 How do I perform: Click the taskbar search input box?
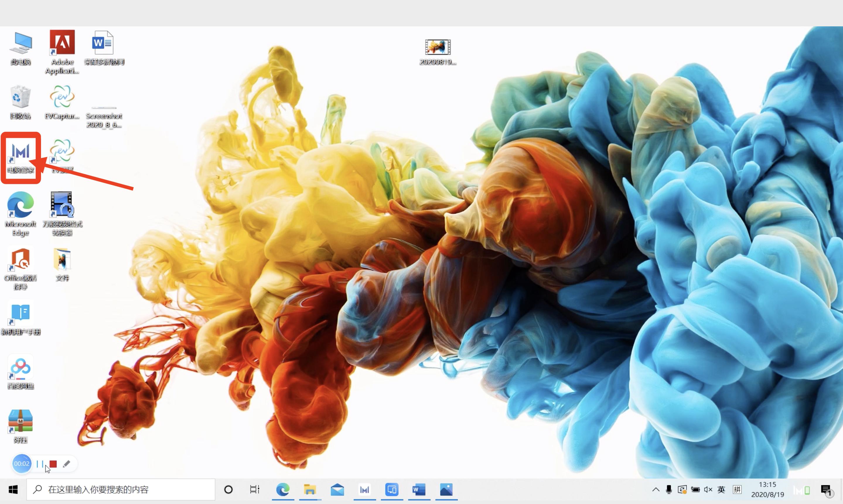tap(121, 489)
